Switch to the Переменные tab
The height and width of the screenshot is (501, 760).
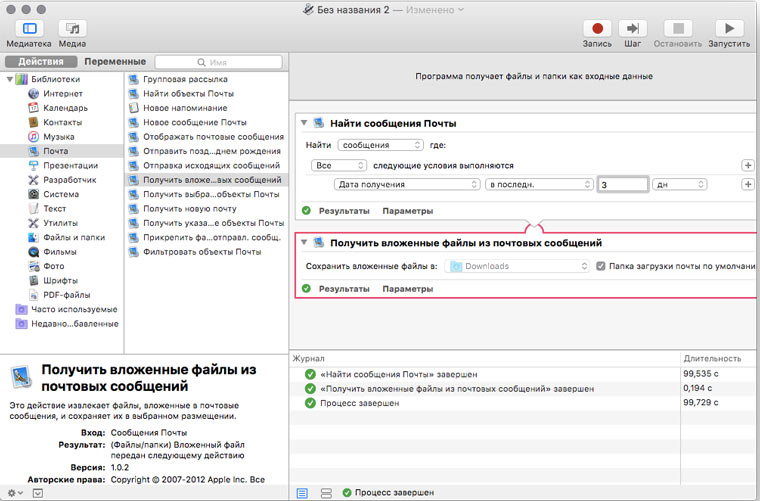(115, 62)
